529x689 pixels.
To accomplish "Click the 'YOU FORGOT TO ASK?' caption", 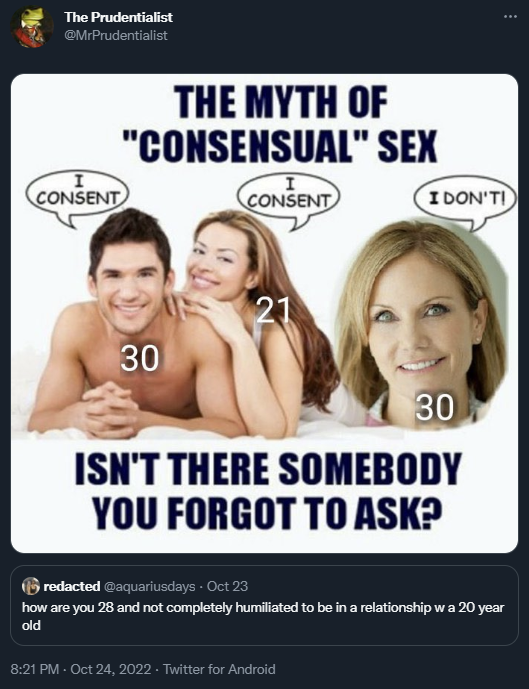I will click(x=267, y=513).
